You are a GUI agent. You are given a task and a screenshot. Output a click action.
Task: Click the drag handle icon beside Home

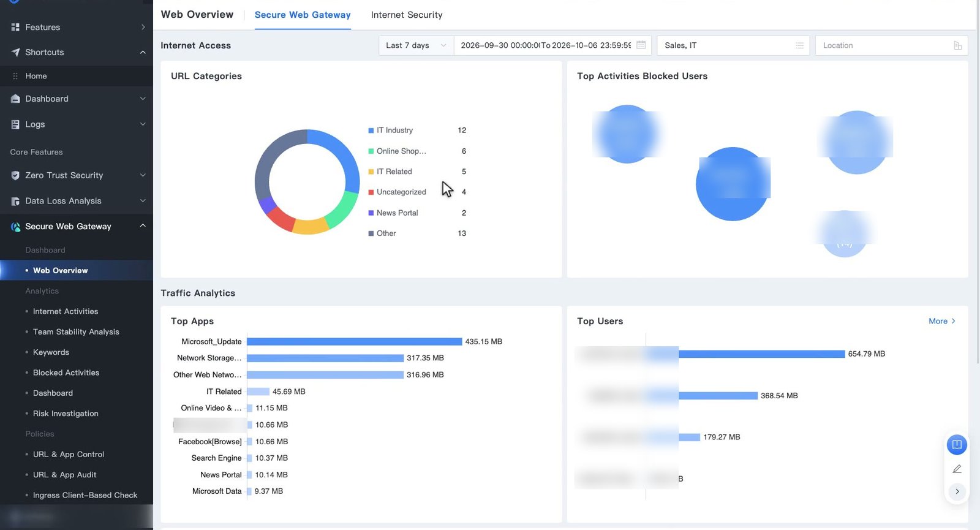coord(15,76)
